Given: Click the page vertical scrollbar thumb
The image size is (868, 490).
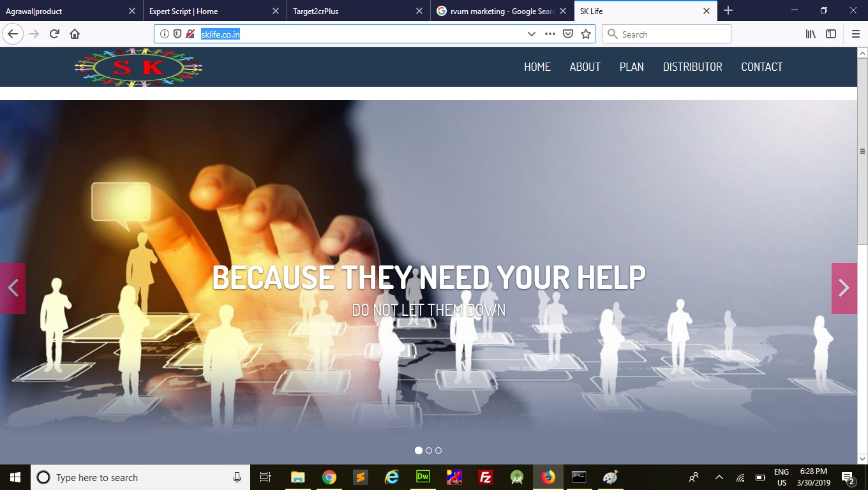Looking at the screenshot, I should [x=862, y=151].
